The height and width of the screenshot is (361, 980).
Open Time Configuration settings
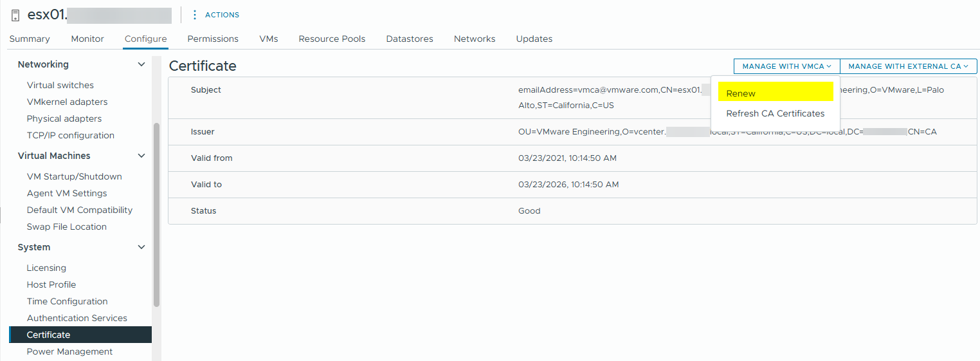click(67, 301)
